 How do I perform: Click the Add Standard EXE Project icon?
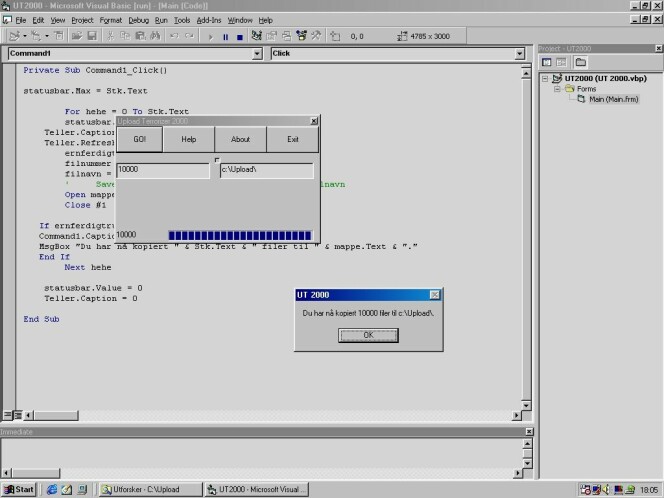pyautogui.click(x=14, y=36)
